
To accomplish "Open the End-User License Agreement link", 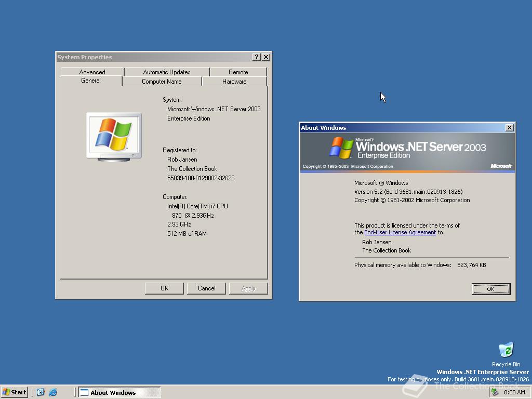I will click(400, 232).
